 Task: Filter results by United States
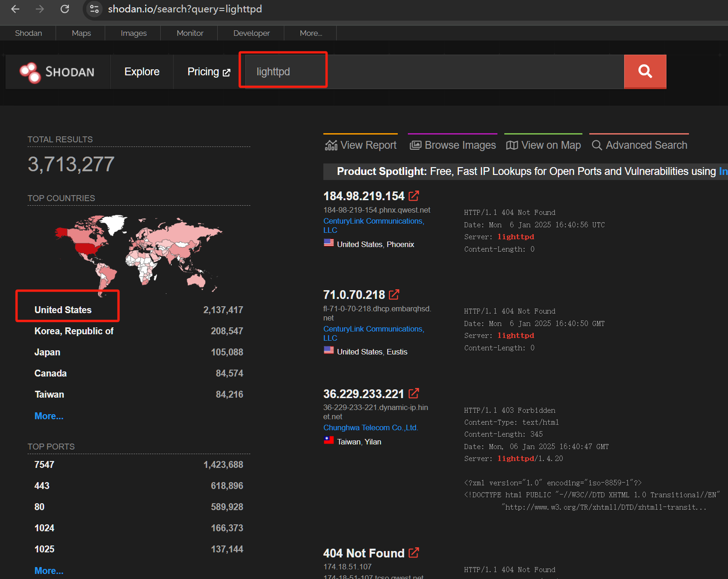tap(63, 310)
